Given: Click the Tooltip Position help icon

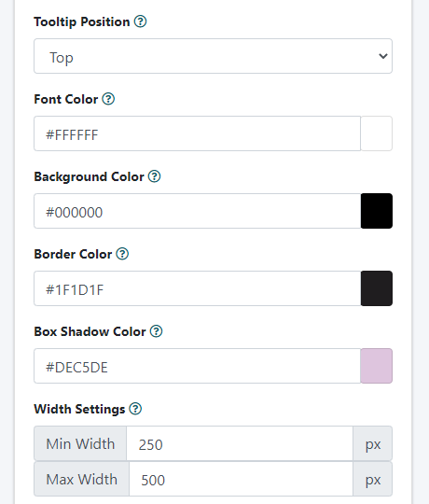Looking at the screenshot, I should [140, 21].
